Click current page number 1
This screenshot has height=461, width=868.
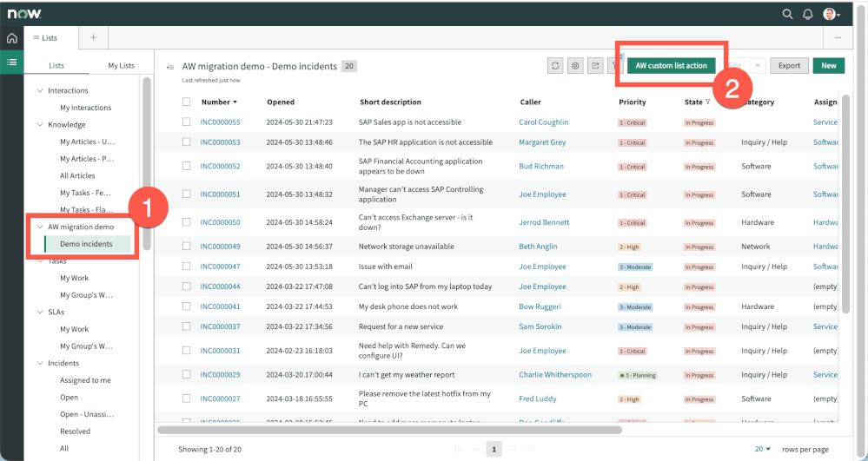tap(494, 449)
